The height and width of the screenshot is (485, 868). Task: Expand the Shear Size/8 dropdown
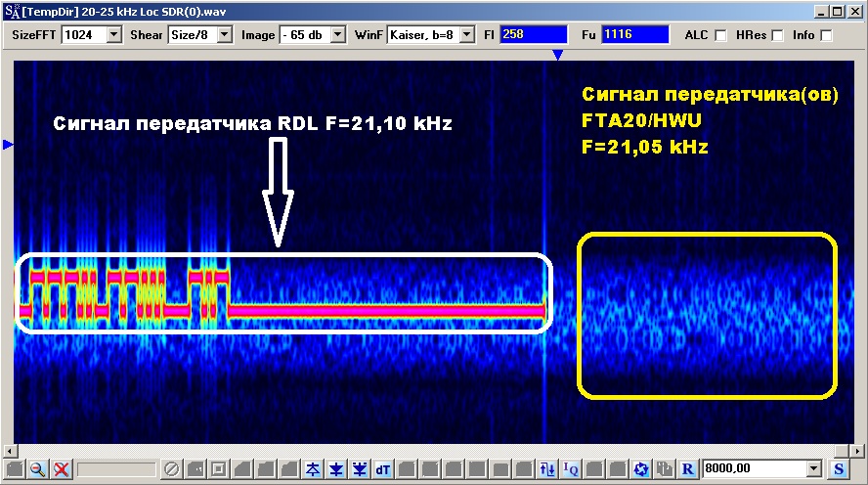[224, 35]
